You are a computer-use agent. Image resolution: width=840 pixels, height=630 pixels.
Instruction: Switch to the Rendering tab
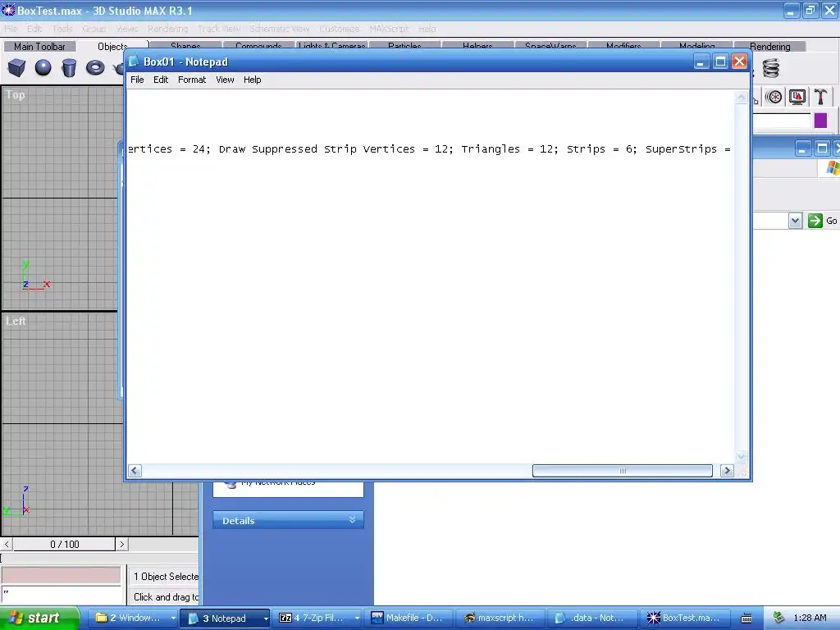(769, 47)
